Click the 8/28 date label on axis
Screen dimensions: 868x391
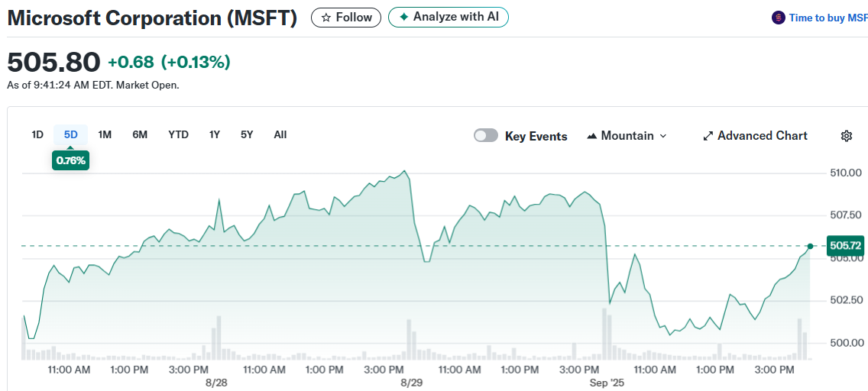216,382
